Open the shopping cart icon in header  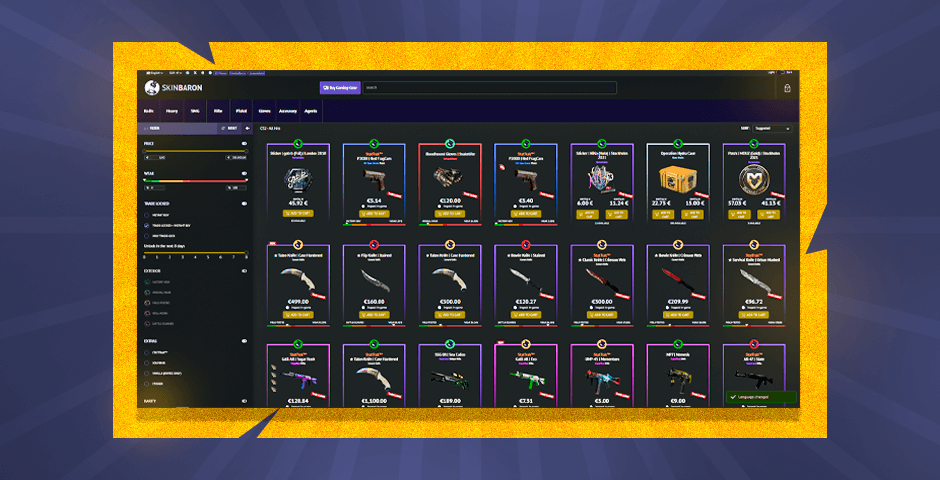787,88
